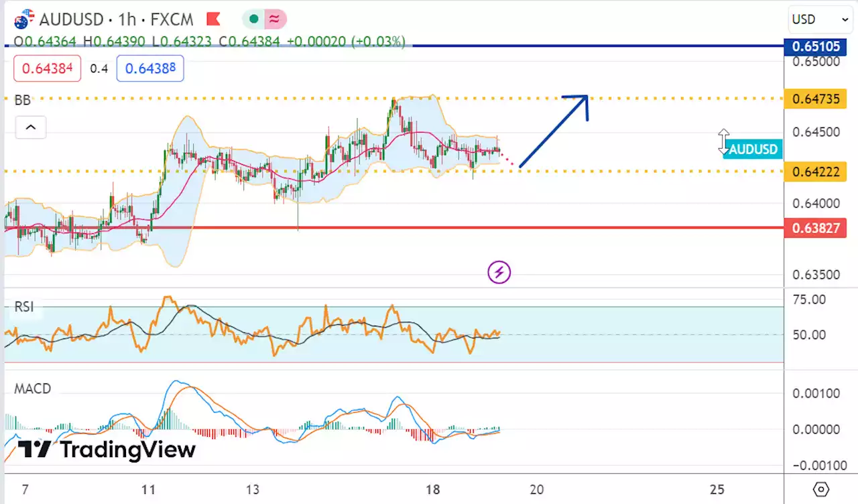The image size is (858, 504).
Task: Click the blue buy price 0.64388 button
Action: pyautogui.click(x=150, y=68)
